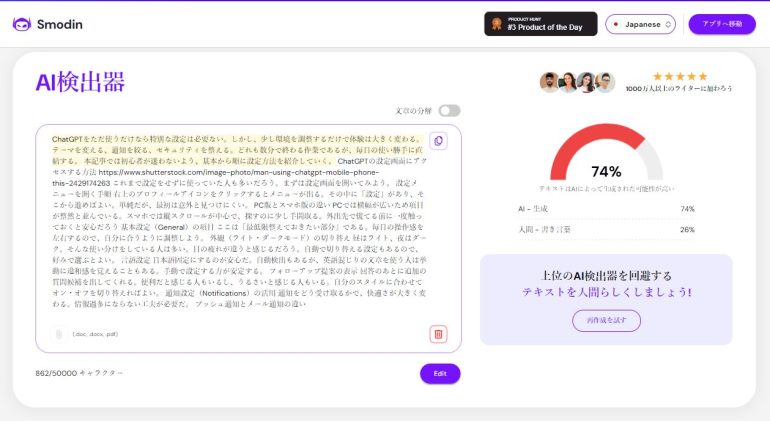Screen dimensions: 770x421
Task: Click the rewrite button in the purple card
Action: pos(606,320)
